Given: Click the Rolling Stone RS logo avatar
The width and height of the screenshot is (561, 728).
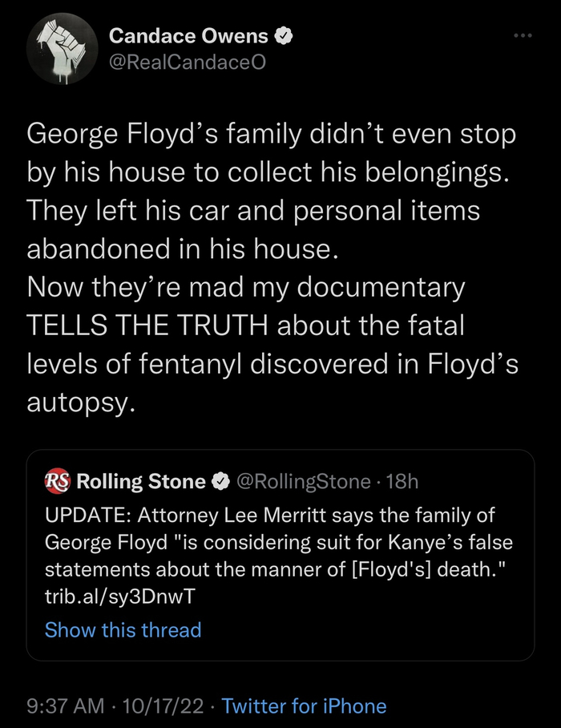Looking at the screenshot, I should [x=58, y=481].
